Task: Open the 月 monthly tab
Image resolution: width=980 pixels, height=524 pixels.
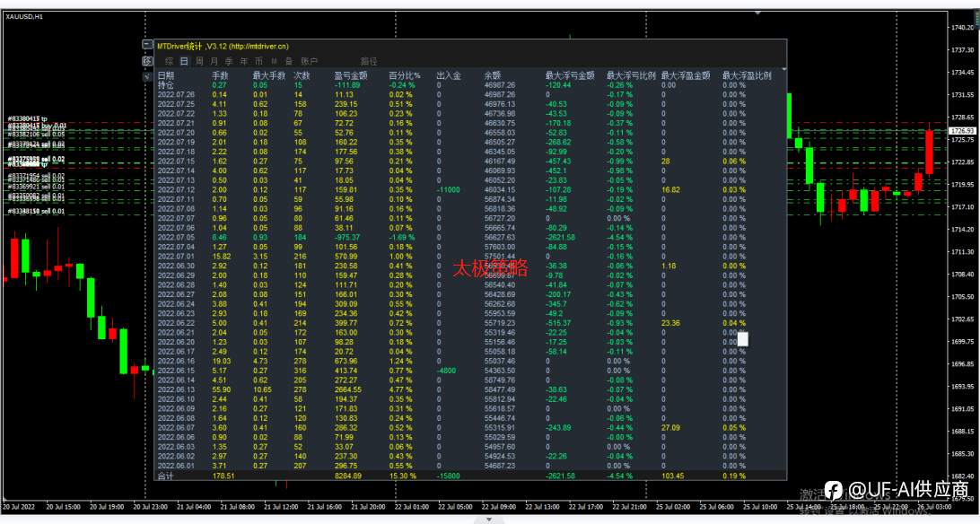Action: pos(214,61)
